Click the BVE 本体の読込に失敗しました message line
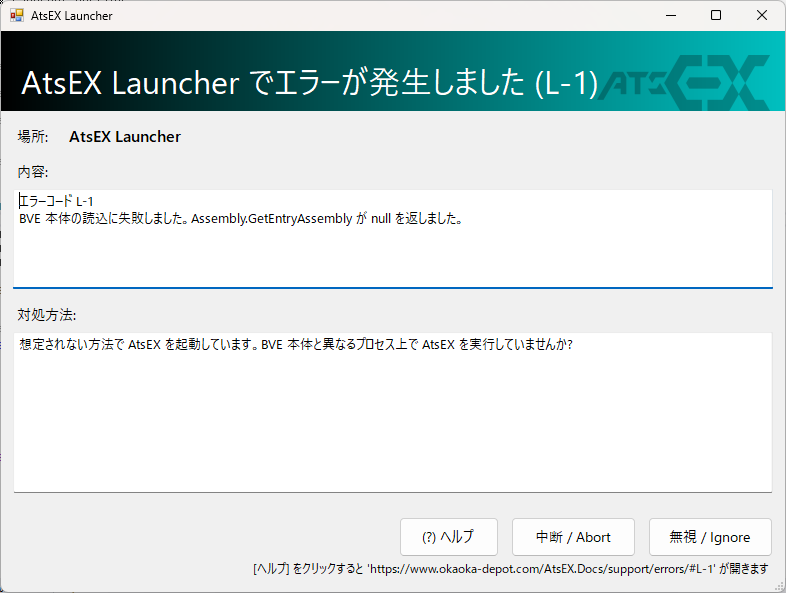 tap(241, 219)
